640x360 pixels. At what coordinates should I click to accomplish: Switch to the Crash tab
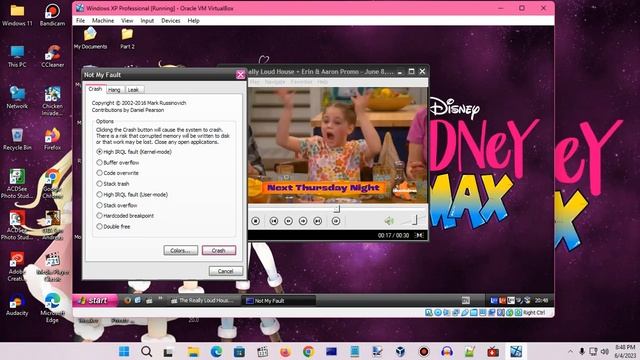[95, 89]
